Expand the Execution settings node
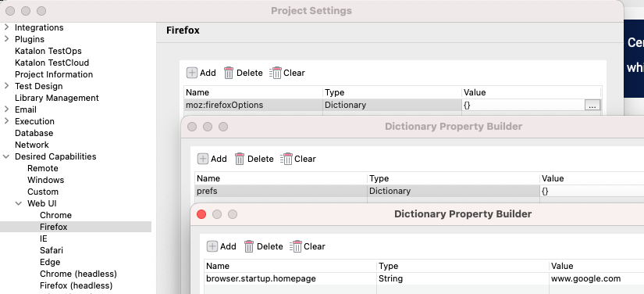The width and height of the screenshot is (644, 294). pyautogui.click(x=6, y=121)
